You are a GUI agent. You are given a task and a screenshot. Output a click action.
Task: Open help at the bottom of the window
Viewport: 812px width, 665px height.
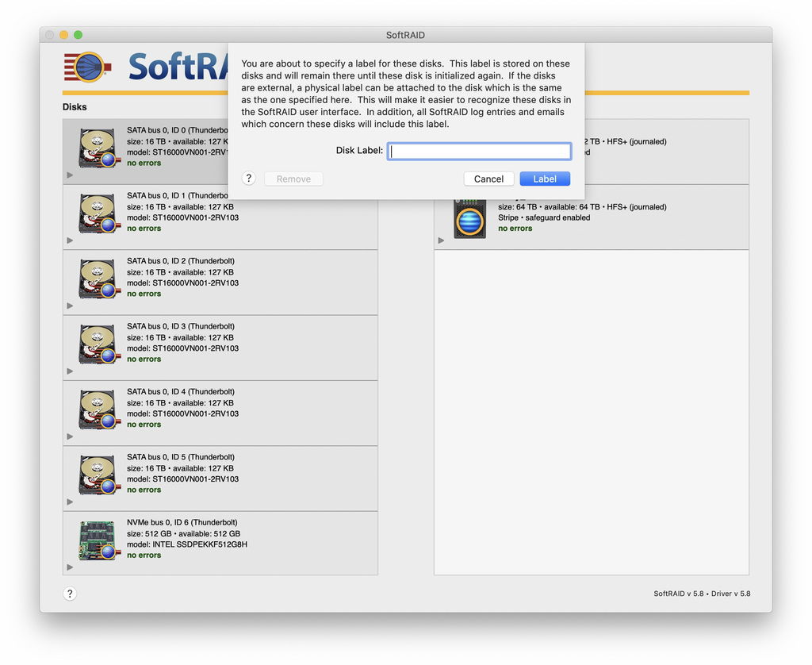[70, 594]
